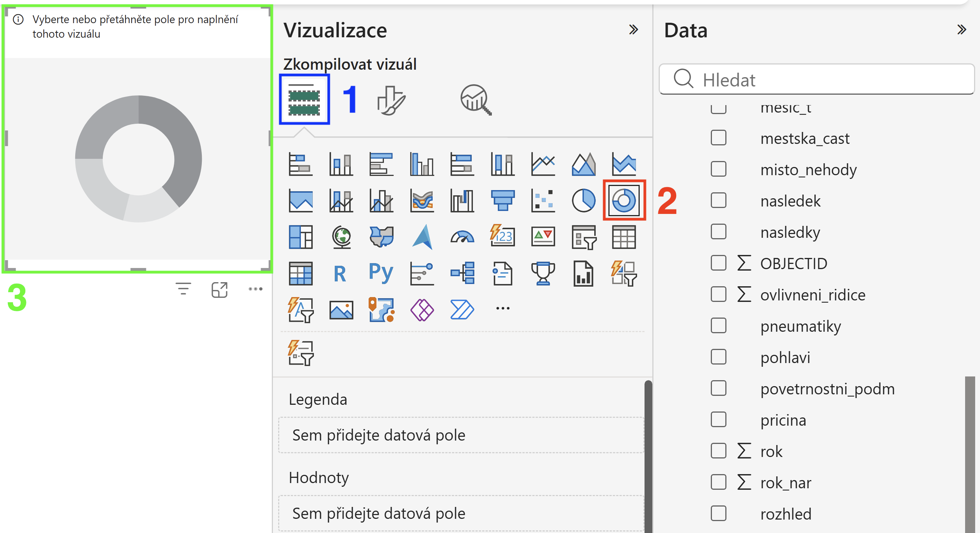Choose the R script visual
Screen dimensions: 980x533
tap(340, 274)
